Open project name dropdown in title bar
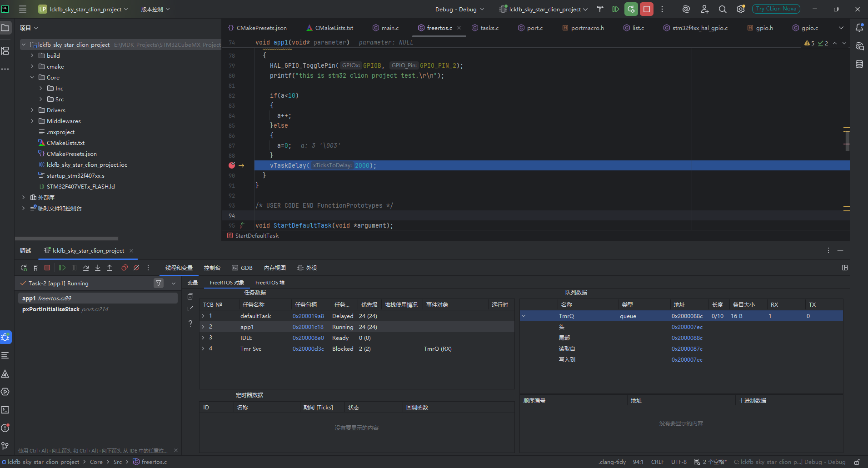 tap(83, 9)
